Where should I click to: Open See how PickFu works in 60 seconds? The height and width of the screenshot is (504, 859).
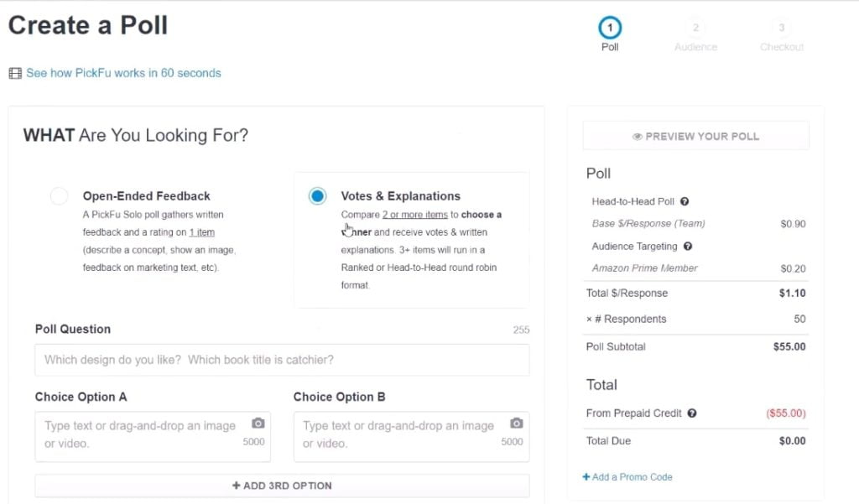(x=124, y=74)
